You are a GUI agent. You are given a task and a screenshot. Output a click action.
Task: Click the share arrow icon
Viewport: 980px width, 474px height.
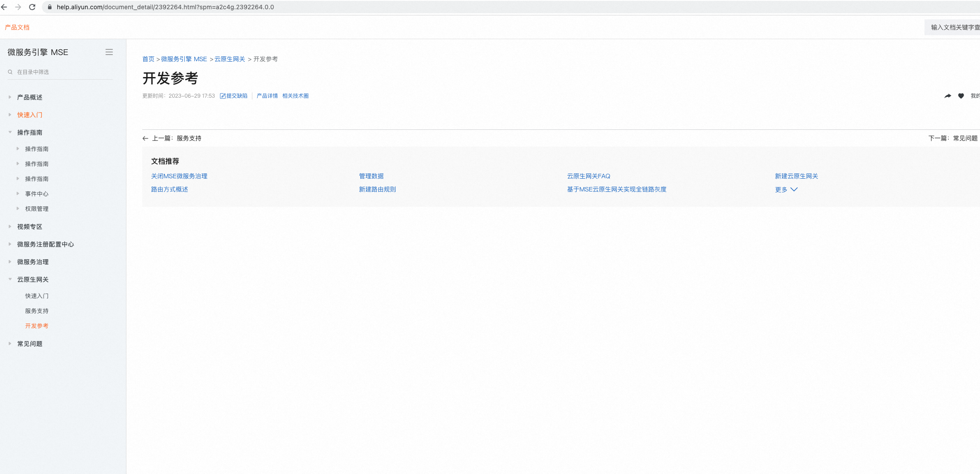(948, 96)
